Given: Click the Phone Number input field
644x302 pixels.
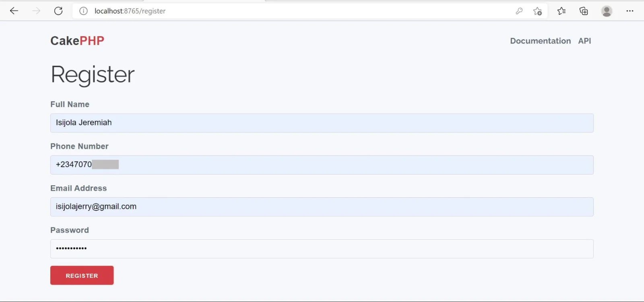Looking at the screenshot, I should 322,165.
